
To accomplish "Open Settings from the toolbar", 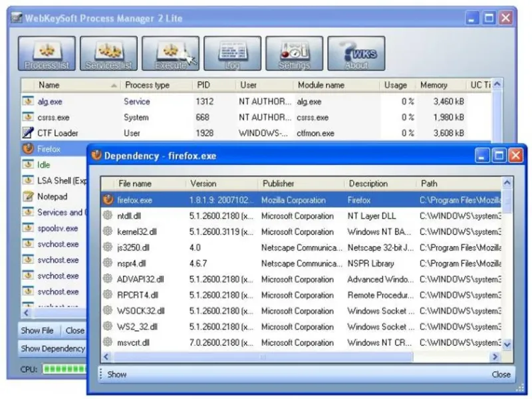I will (x=294, y=54).
